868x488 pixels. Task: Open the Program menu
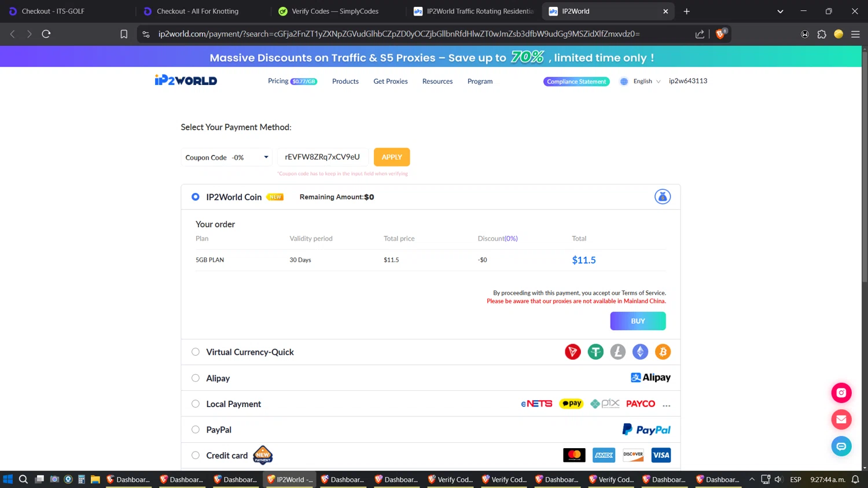[480, 82]
